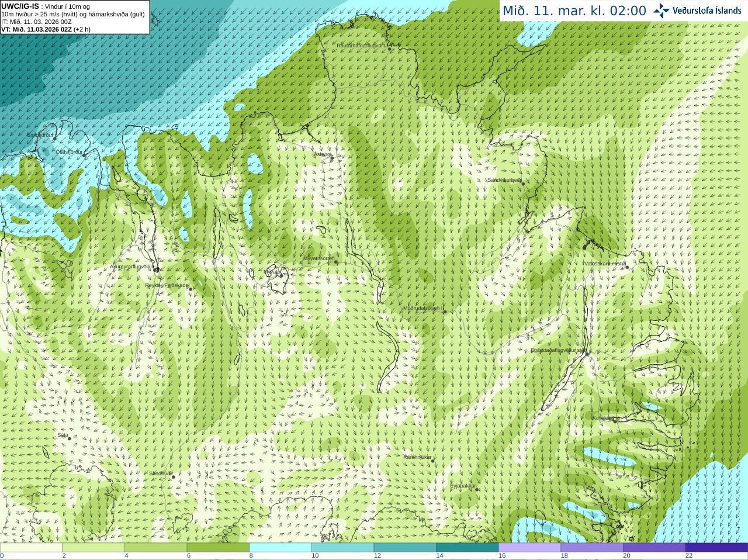
Task: Click the 2–4 m/s legend swatch
Action: (93, 548)
